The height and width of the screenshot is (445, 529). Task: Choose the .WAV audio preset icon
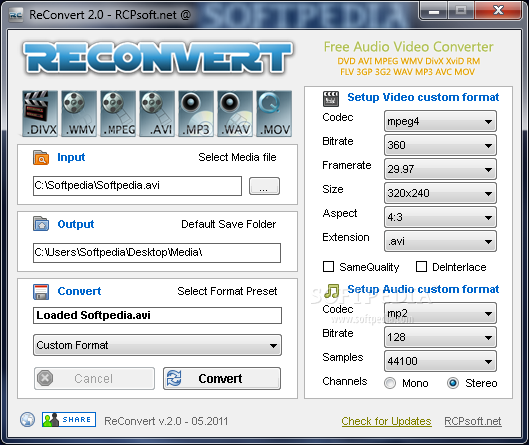point(235,113)
